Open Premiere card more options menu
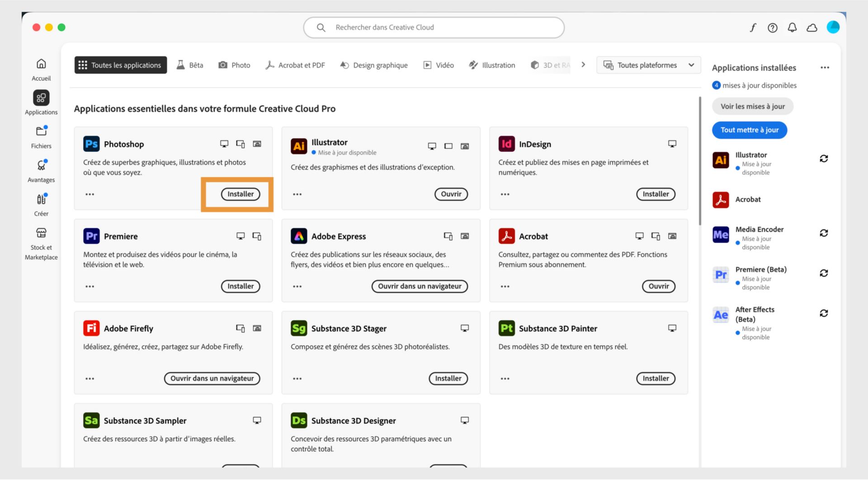This screenshot has width=868, height=480. point(90,287)
